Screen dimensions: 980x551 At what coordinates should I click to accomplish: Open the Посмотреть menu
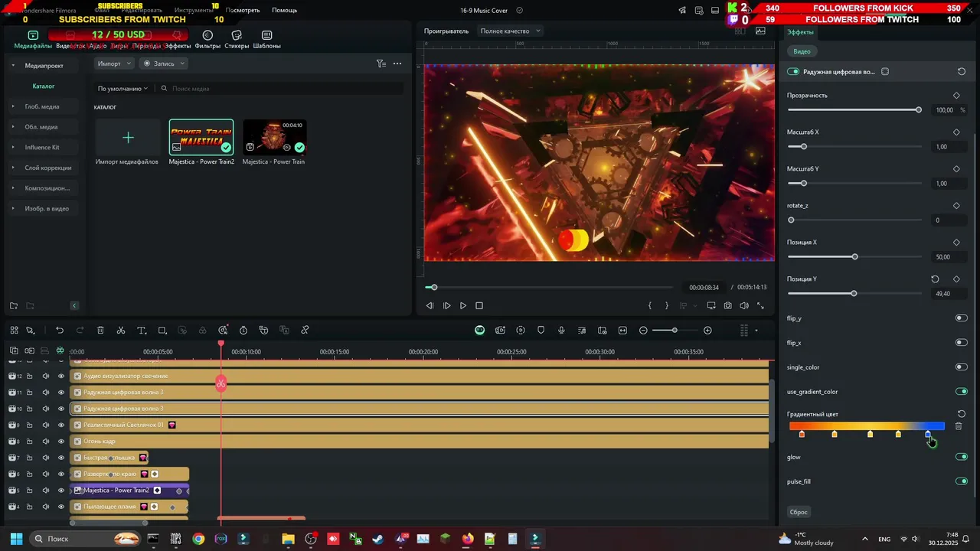243,10
